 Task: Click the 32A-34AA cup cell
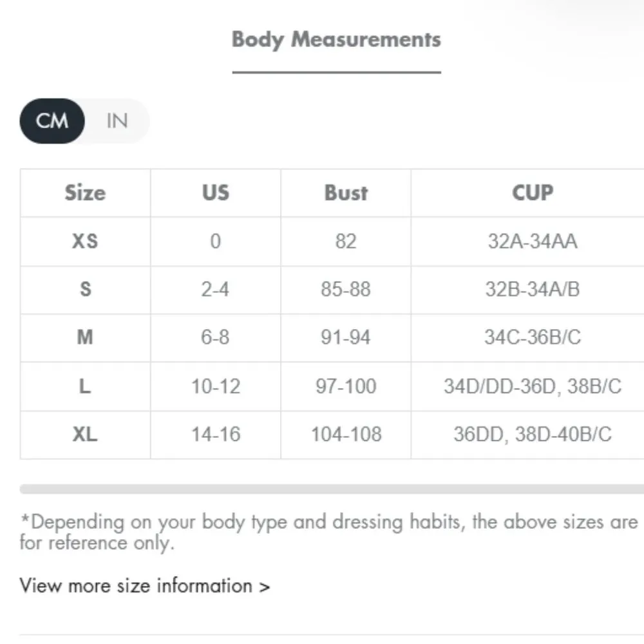[x=532, y=241]
